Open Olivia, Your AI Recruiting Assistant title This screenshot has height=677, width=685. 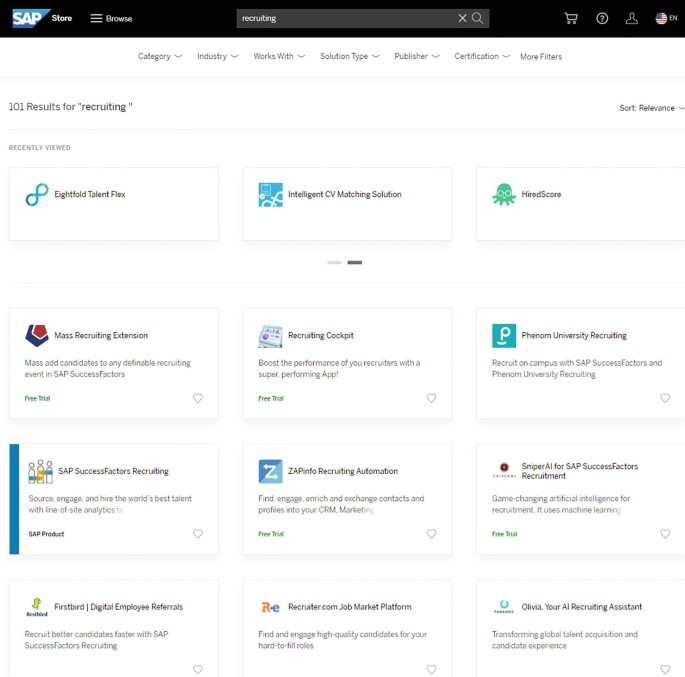pyautogui.click(x=581, y=607)
